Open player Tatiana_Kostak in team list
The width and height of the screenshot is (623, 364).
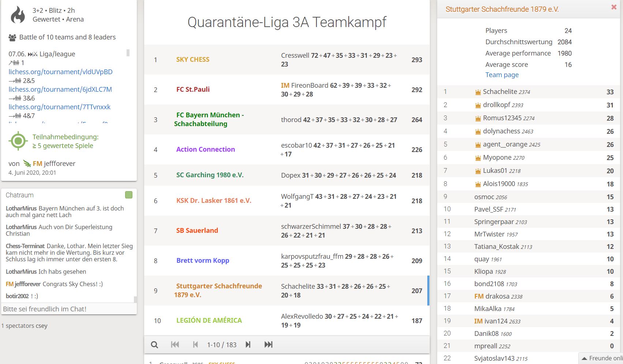tap(503, 247)
